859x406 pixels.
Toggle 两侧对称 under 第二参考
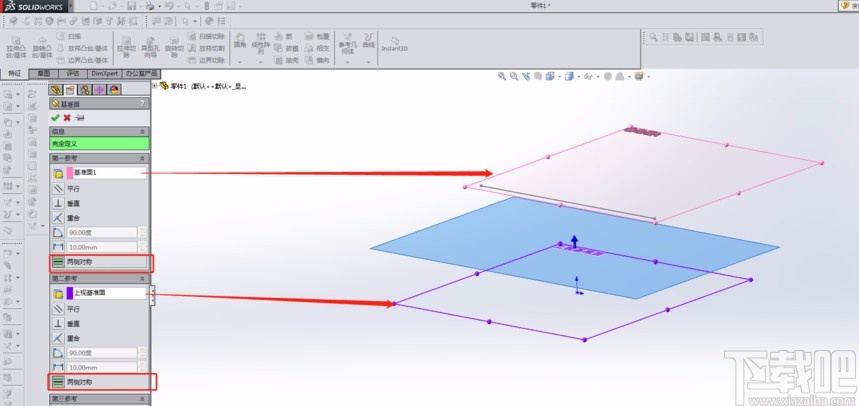pos(100,382)
